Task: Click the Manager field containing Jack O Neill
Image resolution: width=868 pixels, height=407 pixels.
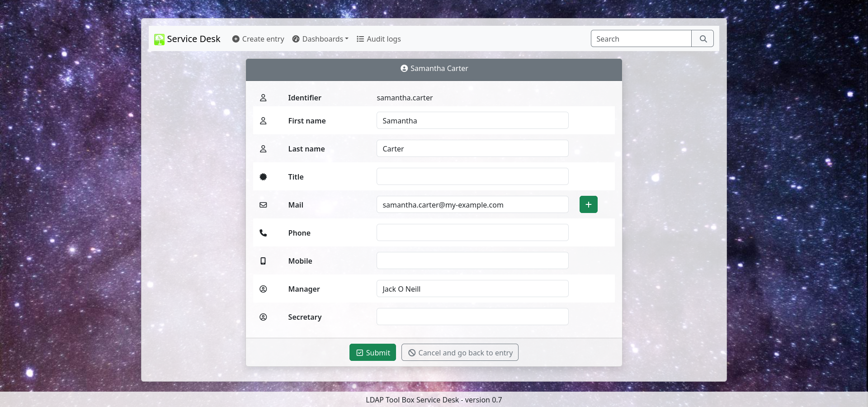Action: tap(472, 289)
